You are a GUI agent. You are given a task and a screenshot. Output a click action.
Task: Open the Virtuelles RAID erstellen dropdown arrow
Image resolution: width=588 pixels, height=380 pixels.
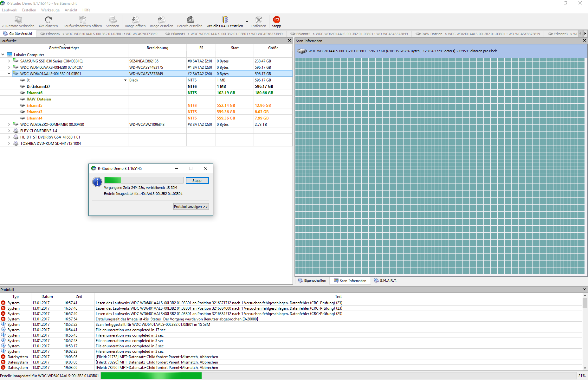click(x=247, y=22)
